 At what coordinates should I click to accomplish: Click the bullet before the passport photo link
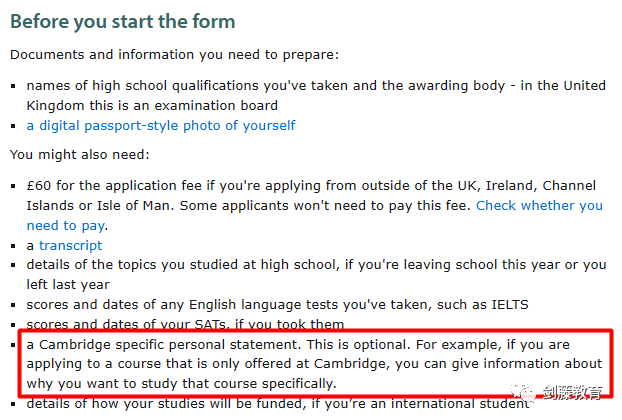point(13,126)
